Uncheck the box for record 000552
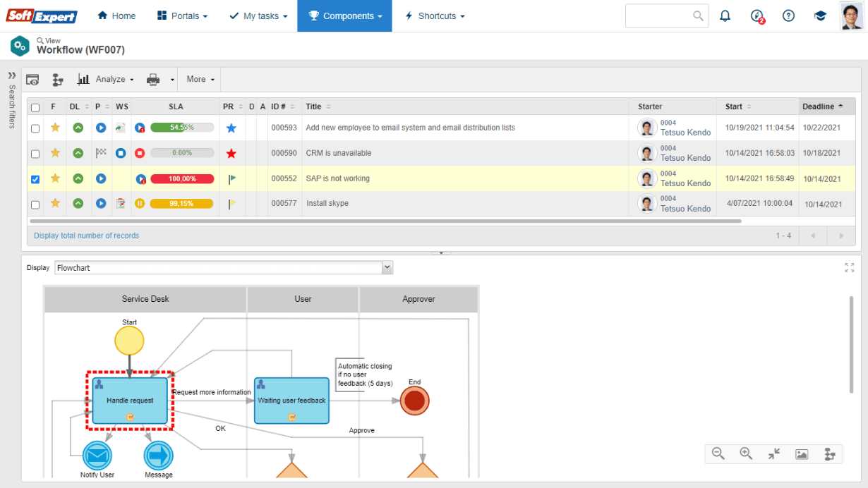This screenshot has height=488, width=868. click(x=35, y=179)
